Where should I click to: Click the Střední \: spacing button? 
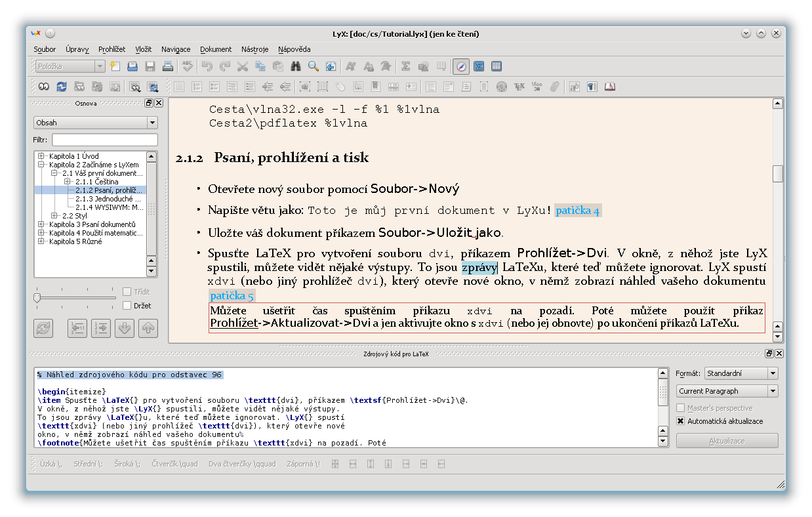[x=88, y=464]
